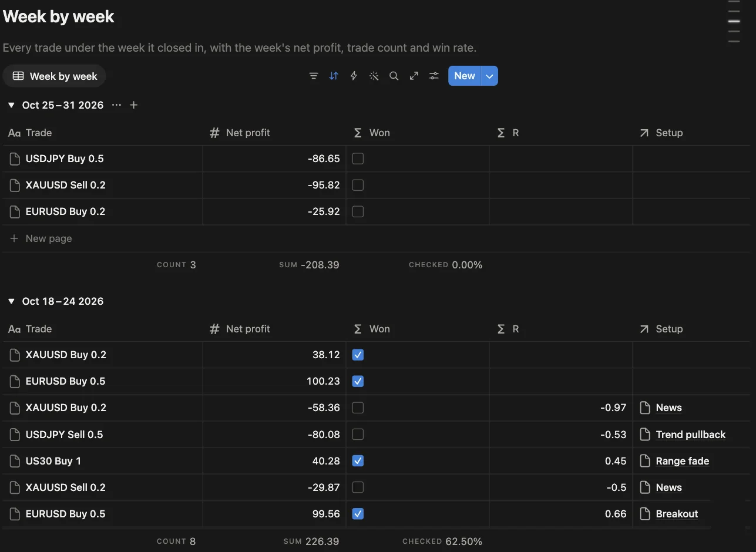The image size is (756, 552).
Task: Uncheck the Won checkbox for EURUSD Buy 100.23
Action: pyautogui.click(x=358, y=381)
